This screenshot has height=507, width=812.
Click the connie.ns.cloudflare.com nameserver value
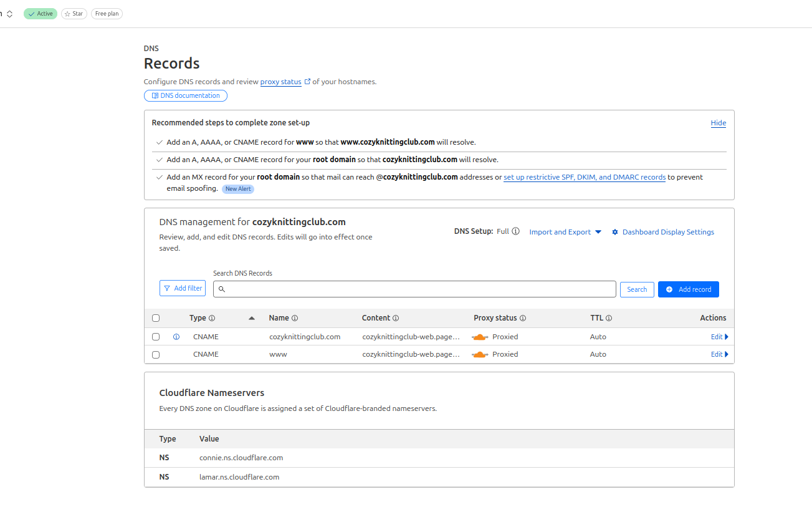(241, 458)
